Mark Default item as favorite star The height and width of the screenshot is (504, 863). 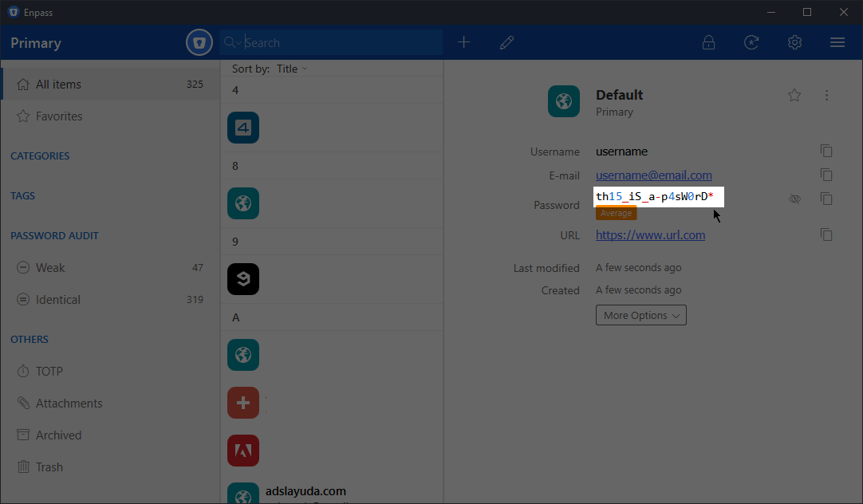(794, 95)
